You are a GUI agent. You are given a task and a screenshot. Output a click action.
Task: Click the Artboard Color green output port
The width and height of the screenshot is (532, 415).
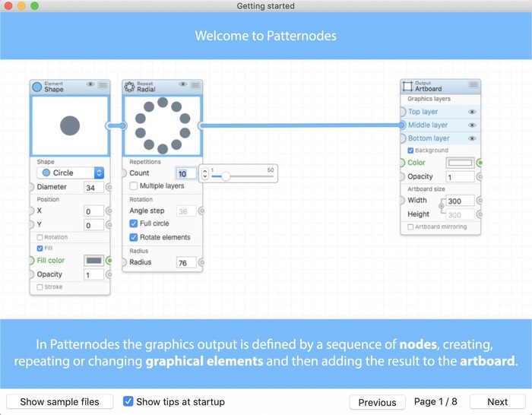(x=480, y=163)
